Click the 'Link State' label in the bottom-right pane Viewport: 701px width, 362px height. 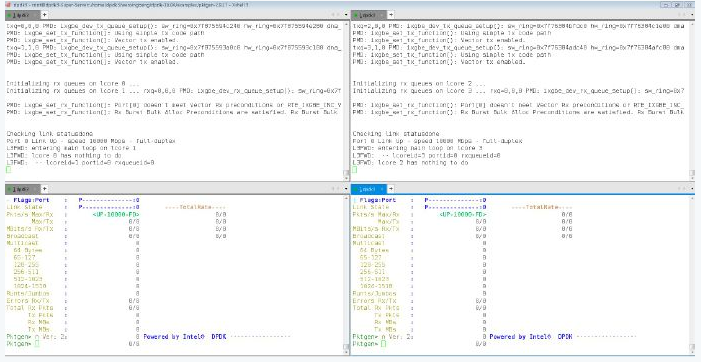(x=371, y=207)
